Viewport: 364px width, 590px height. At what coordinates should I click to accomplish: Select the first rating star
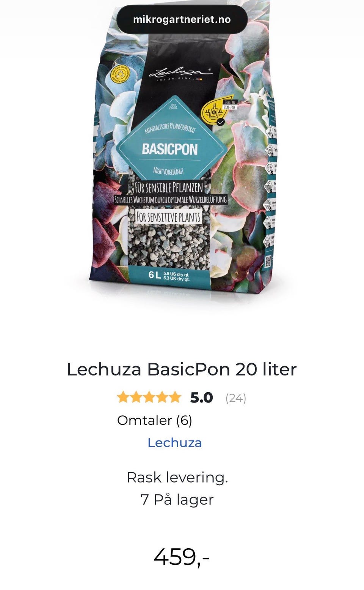click(x=123, y=398)
